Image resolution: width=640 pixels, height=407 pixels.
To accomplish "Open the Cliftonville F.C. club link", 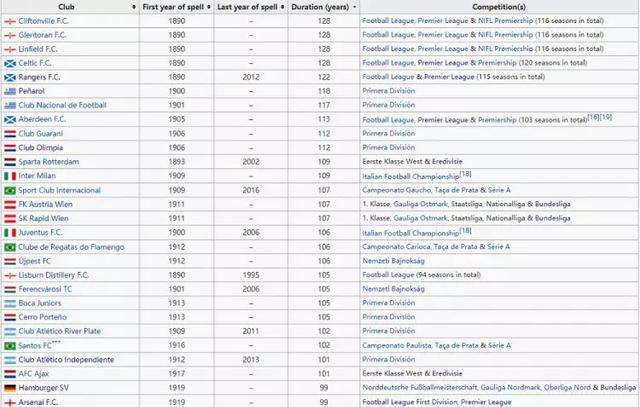I will tap(43, 21).
